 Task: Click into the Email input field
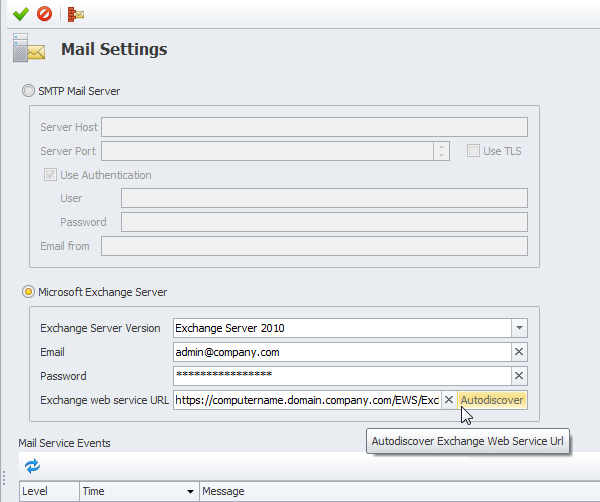(340, 352)
